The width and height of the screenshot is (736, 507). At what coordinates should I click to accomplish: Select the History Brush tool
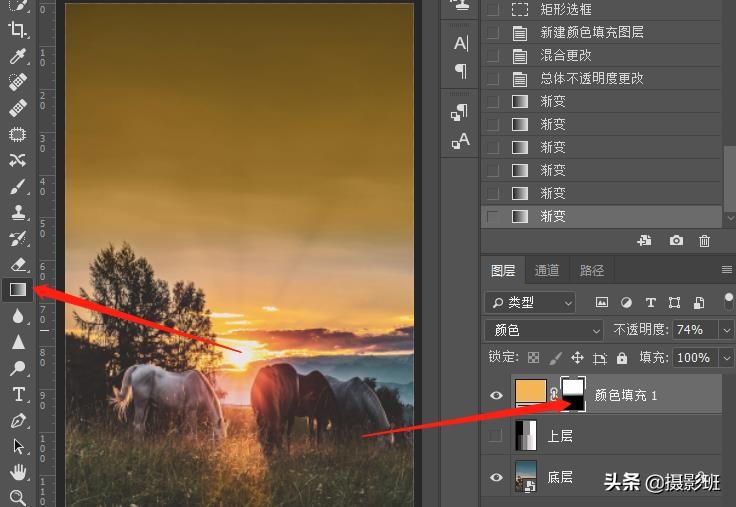click(18, 238)
